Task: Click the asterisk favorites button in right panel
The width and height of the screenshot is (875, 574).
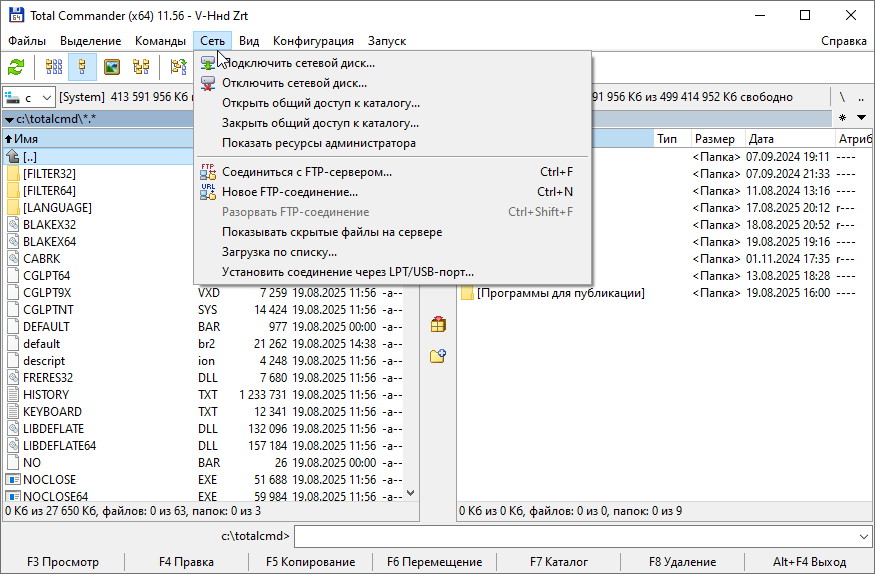Action: coord(843,118)
